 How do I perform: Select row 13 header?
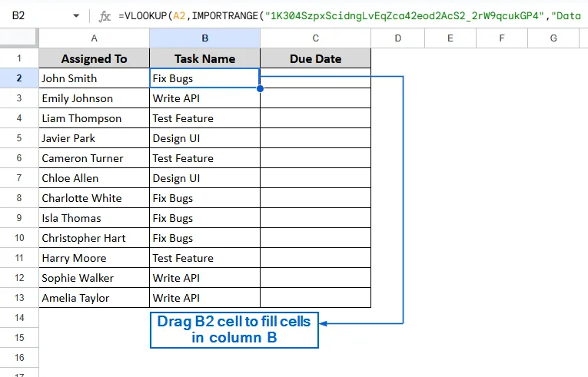(x=19, y=298)
